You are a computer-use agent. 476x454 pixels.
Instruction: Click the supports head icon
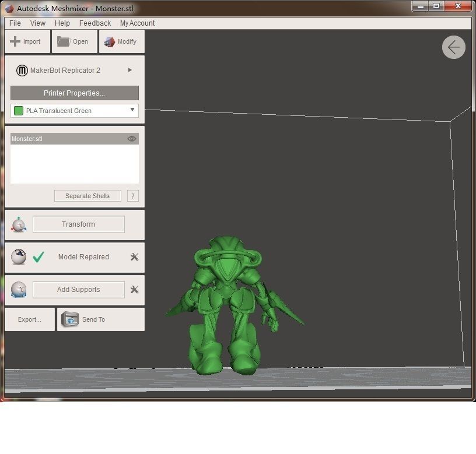[x=19, y=290]
